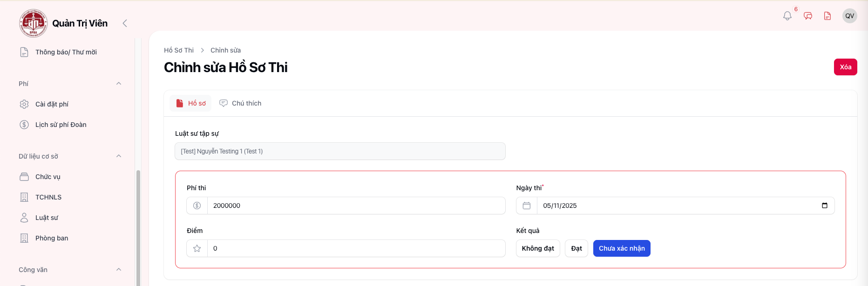Open the notifications bell icon
This screenshot has height=286, width=868.
787,16
